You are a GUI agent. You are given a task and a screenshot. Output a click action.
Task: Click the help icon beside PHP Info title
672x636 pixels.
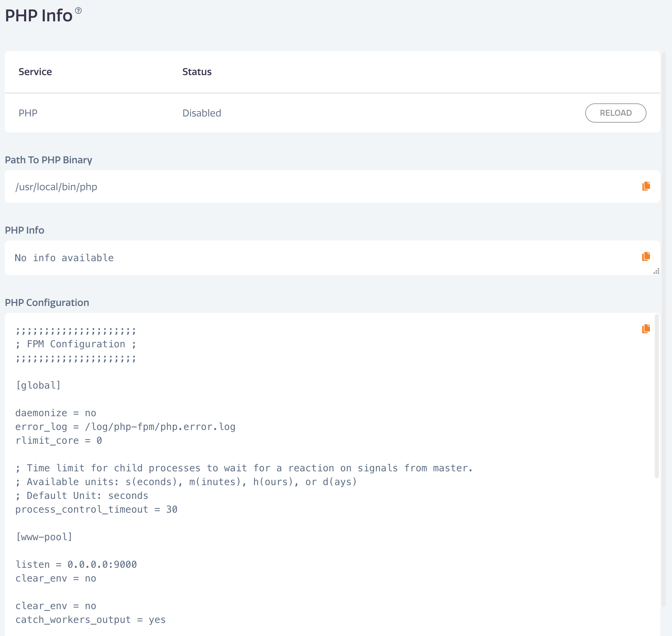tap(78, 11)
